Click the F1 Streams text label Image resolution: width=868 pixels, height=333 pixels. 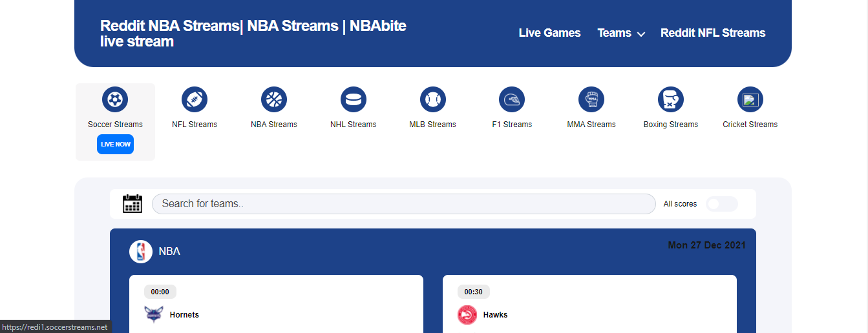point(512,125)
